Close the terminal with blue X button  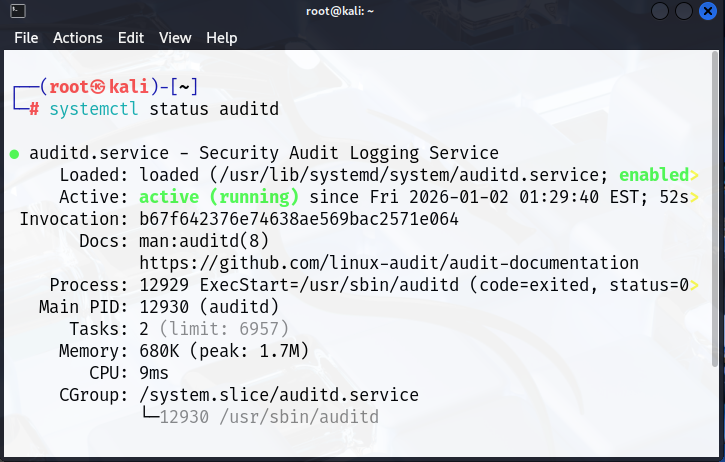coord(707,11)
